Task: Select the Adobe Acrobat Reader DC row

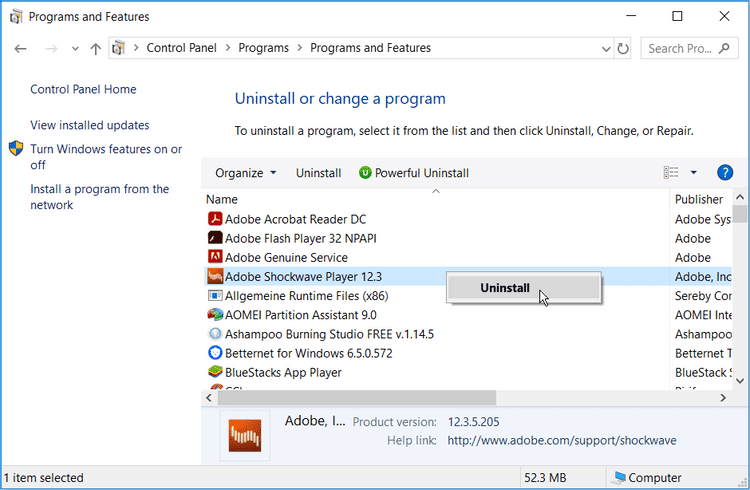Action: [x=468, y=219]
